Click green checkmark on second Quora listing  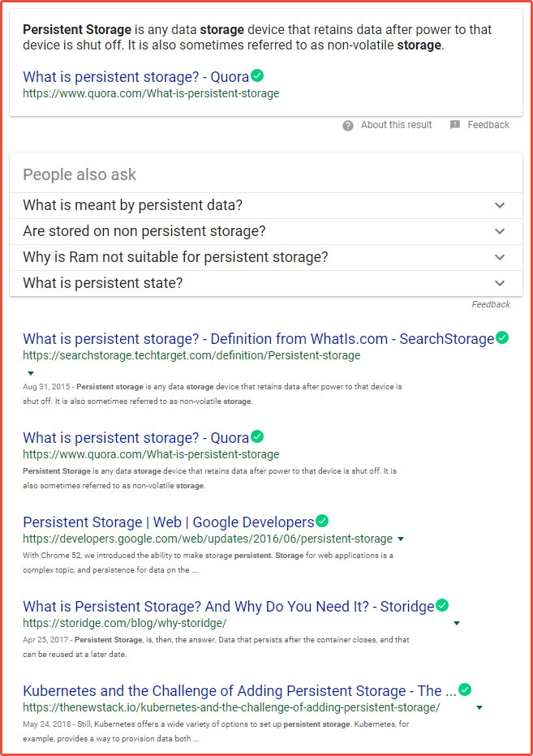click(x=258, y=436)
